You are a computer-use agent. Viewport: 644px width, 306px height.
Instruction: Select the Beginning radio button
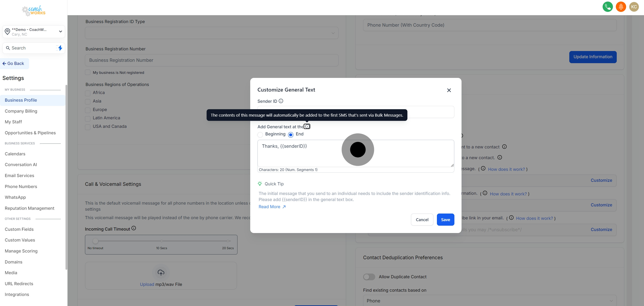click(x=260, y=135)
